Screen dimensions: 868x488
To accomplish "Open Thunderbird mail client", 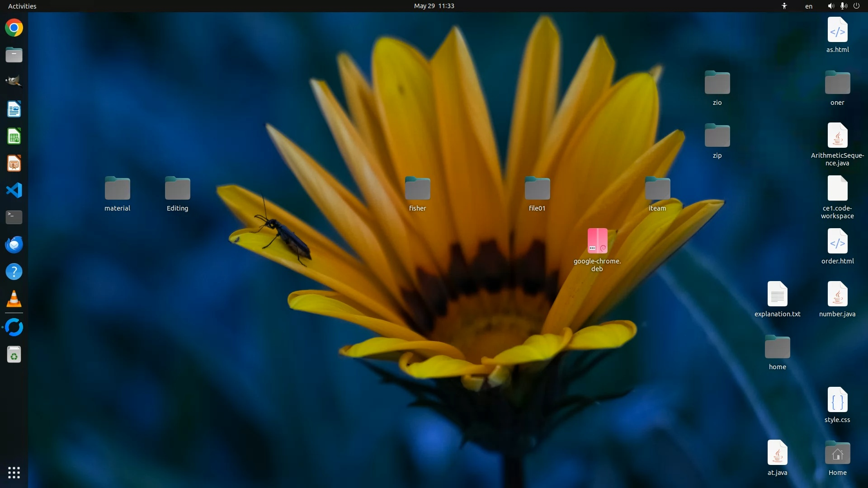I will [14, 244].
